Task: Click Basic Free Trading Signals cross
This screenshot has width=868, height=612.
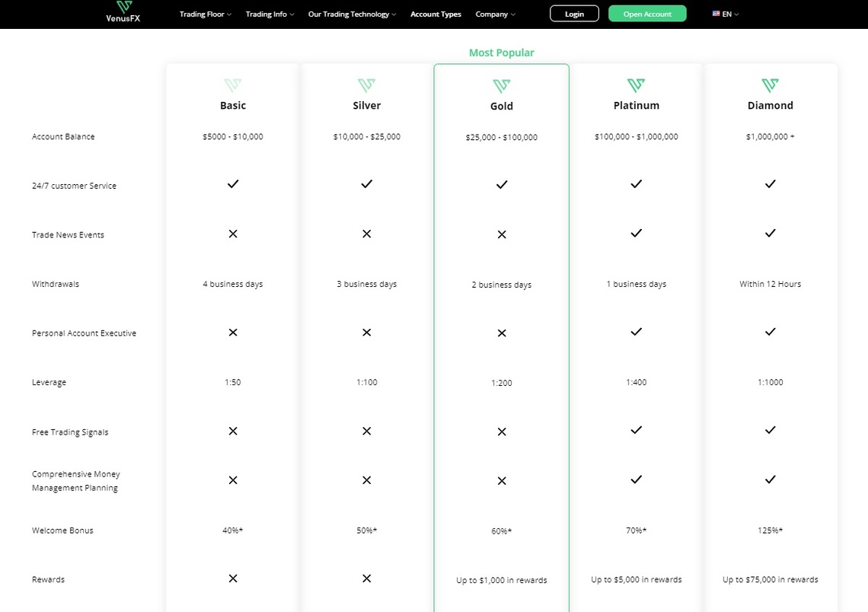Action: pyautogui.click(x=233, y=431)
